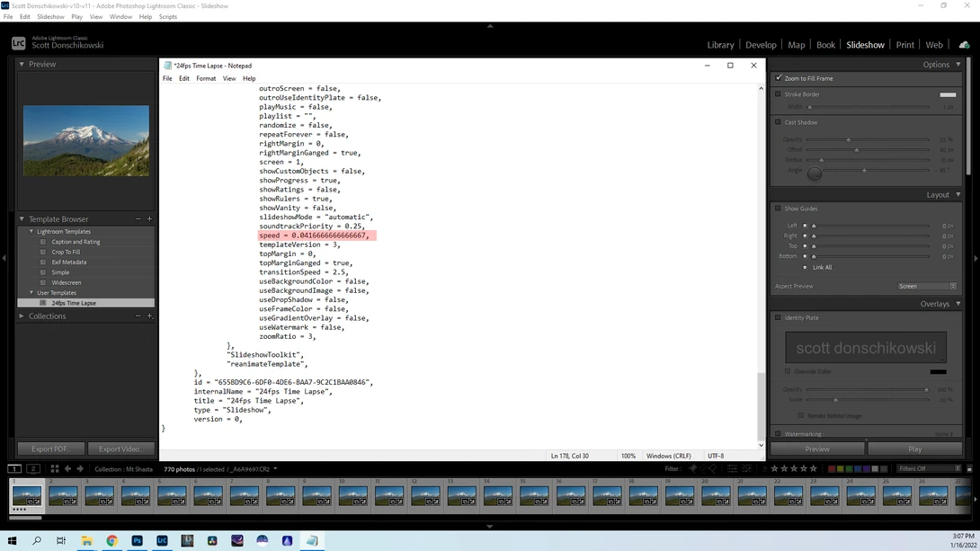Select second window display button 2
The height and width of the screenshot is (551, 980).
(33, 468)
